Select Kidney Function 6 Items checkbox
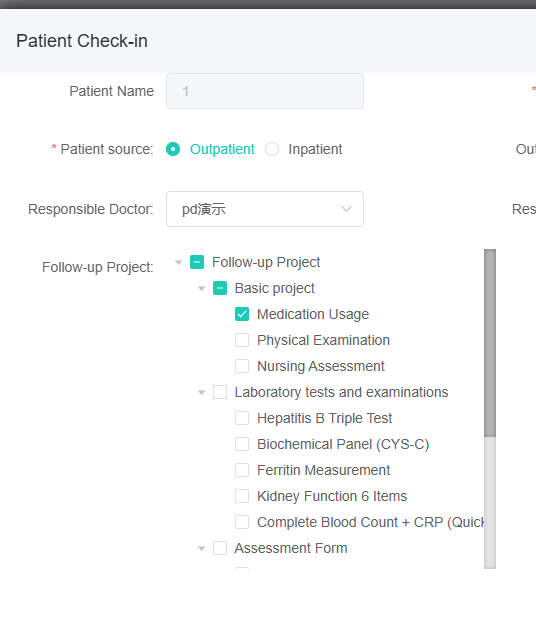 click(x=242, y=496)
